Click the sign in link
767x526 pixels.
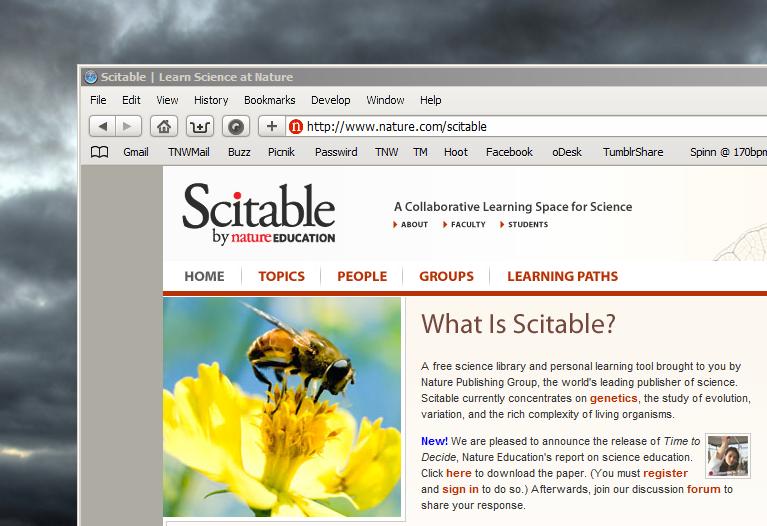pyautogui.click(x=460, y=489)
